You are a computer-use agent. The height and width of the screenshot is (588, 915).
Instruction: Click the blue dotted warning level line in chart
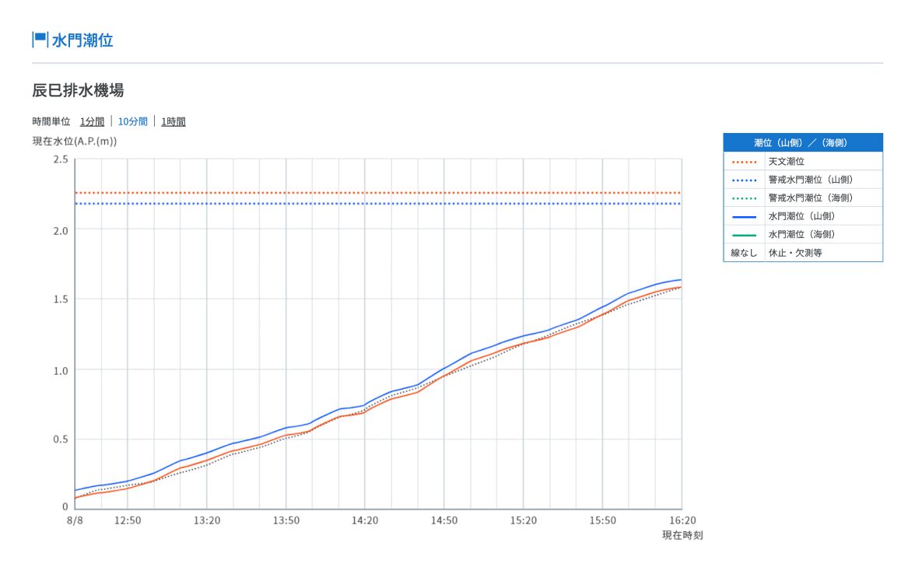click(378, 204)
